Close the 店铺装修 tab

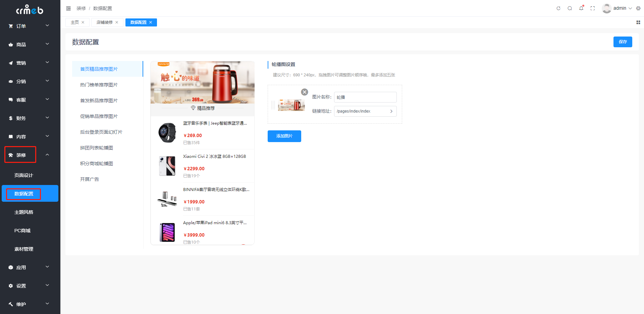[117, 22]
